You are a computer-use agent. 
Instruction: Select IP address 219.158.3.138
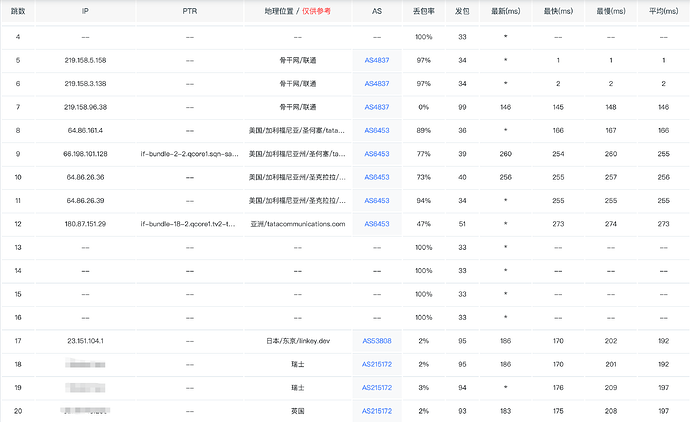pos(85,84)
